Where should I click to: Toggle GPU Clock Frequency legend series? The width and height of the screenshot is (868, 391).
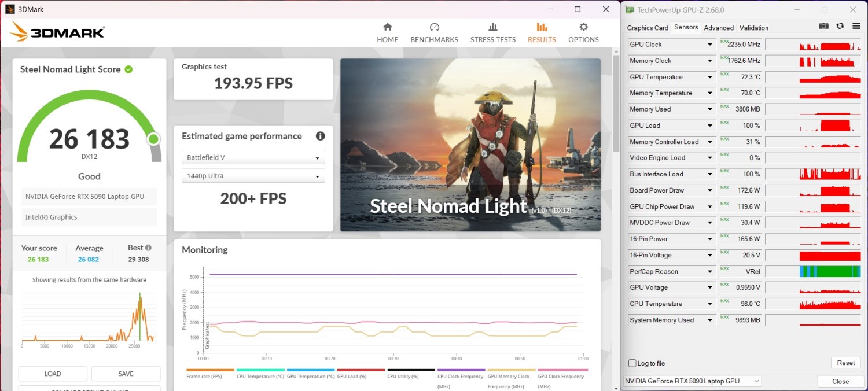point(562,378)
